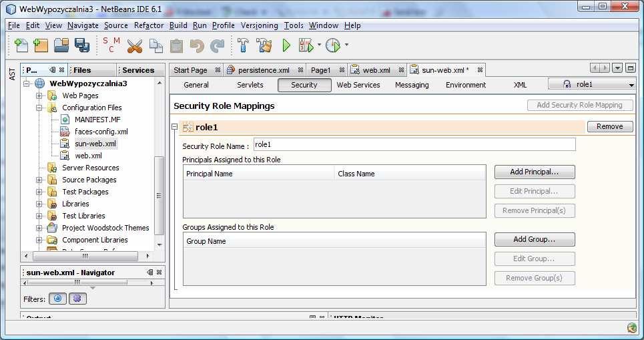Open the Web Services section
The width and height of the screenshot is (644, 340).
tap(358, 85)
